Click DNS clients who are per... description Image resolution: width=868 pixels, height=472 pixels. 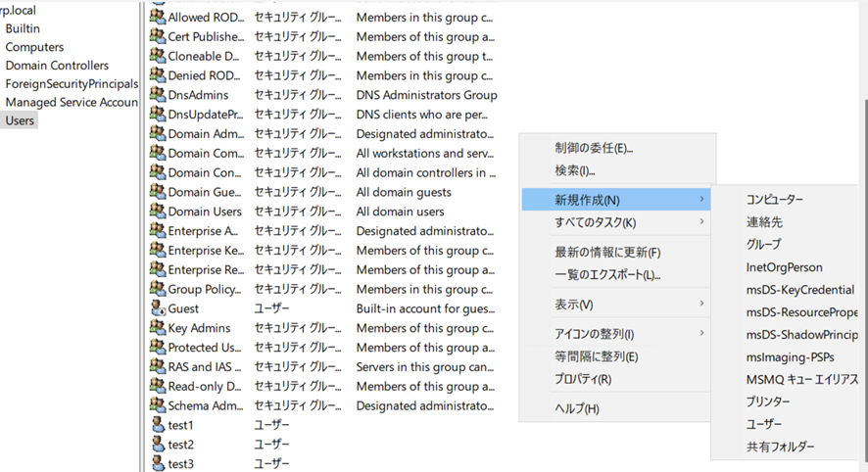(422, 115)
